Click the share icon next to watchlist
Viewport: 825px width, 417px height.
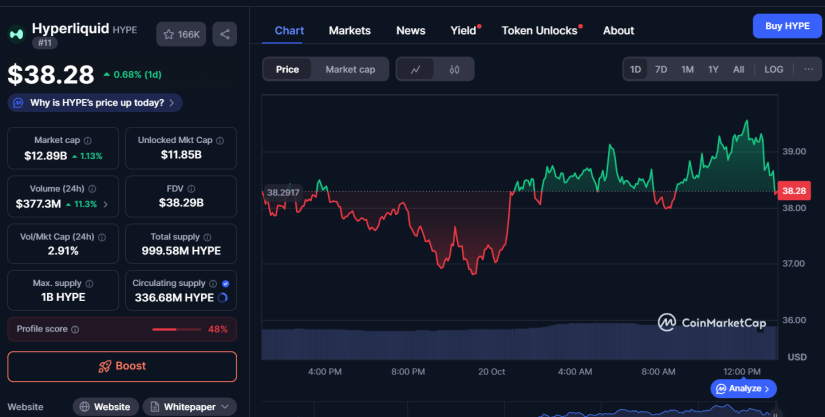point(225,34)
